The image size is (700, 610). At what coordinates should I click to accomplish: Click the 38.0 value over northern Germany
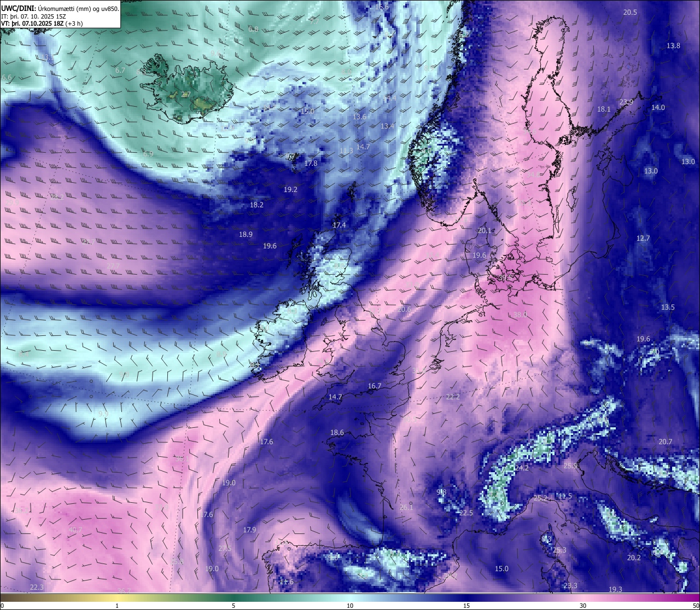pyautogui.click(x=520, y=315)
